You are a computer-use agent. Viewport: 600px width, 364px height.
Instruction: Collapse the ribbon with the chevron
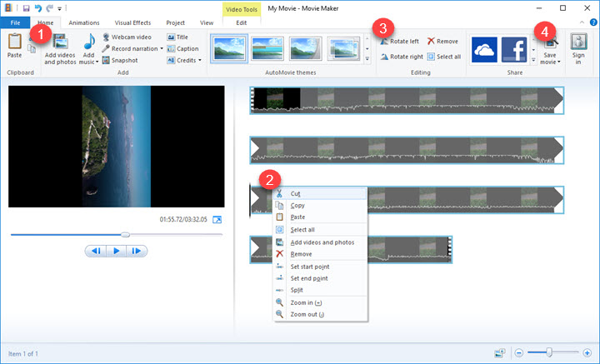coord(582,22)
